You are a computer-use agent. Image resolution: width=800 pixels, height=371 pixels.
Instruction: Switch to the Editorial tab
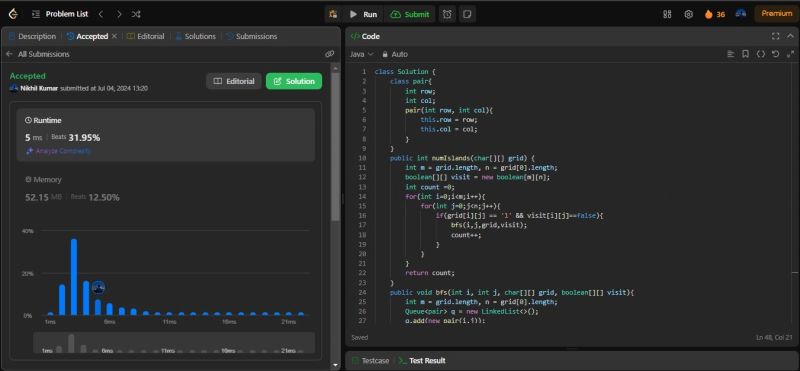146,36
